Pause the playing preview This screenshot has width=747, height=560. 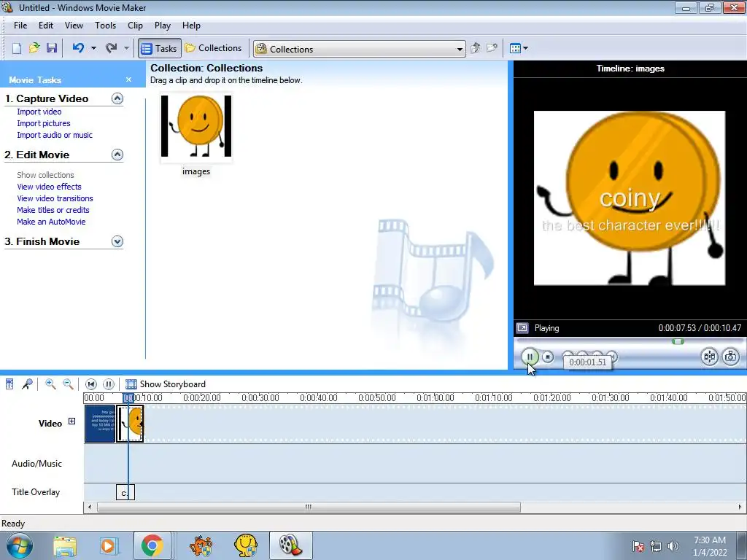[530, 357]
